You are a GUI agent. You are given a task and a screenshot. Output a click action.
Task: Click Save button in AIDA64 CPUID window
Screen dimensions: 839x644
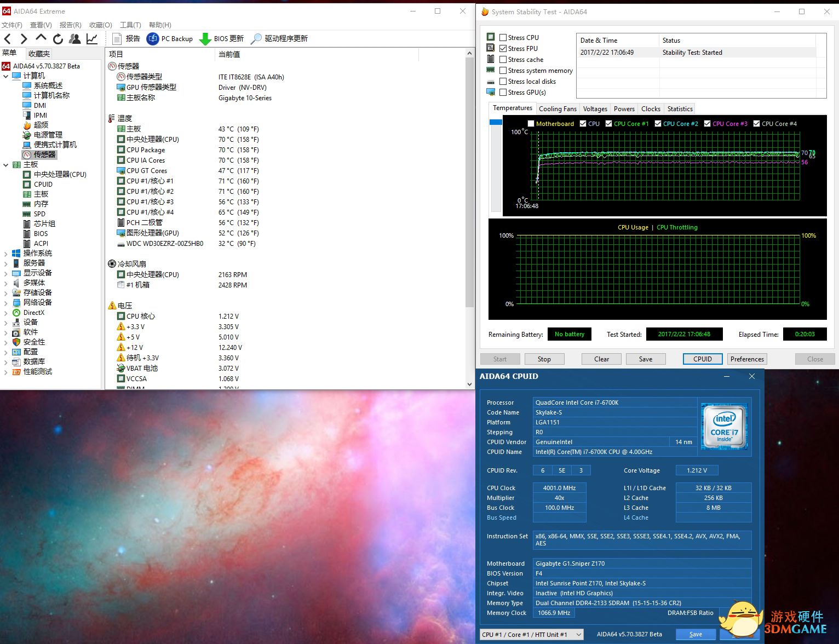pos(696,634)
